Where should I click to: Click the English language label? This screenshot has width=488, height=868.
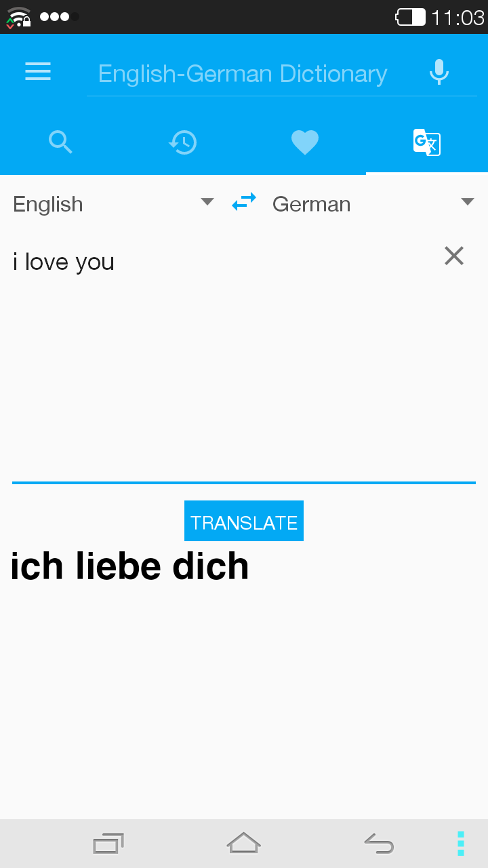[x=48, y=204]
